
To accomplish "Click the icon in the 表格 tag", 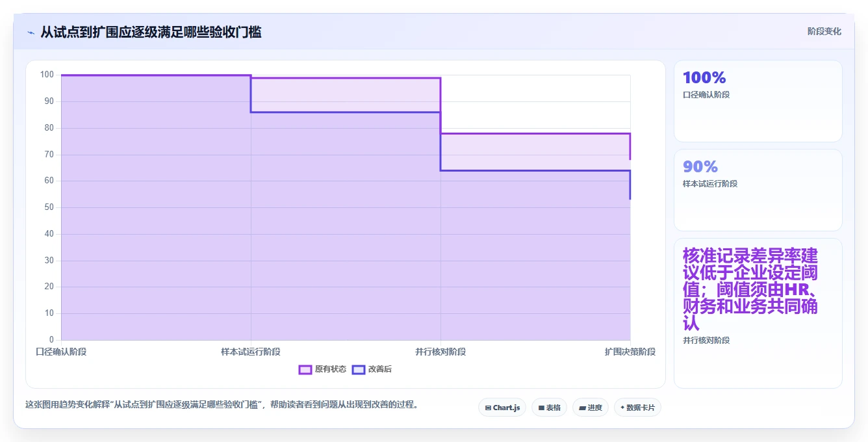I will pyautogui.click(x=541, y=408).
